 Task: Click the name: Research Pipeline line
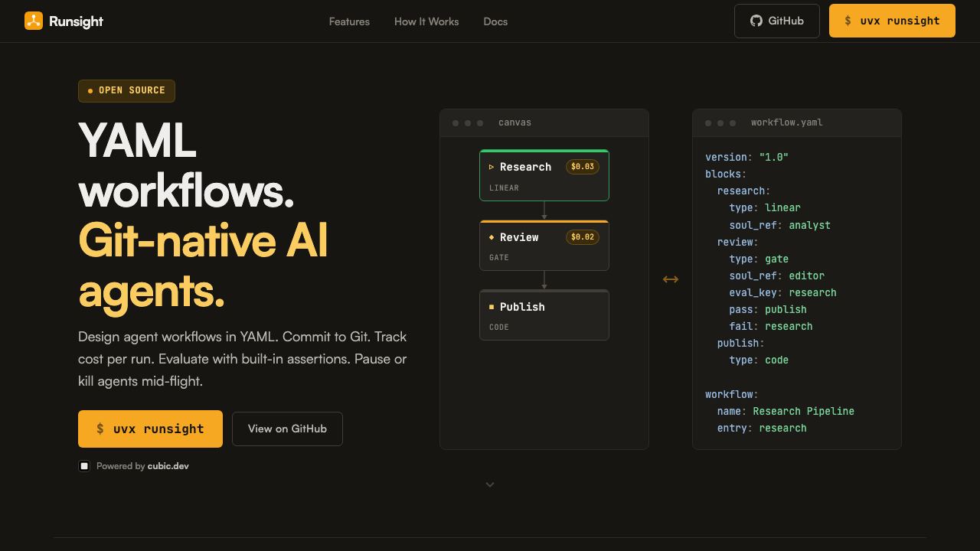[x=786, y=411]
